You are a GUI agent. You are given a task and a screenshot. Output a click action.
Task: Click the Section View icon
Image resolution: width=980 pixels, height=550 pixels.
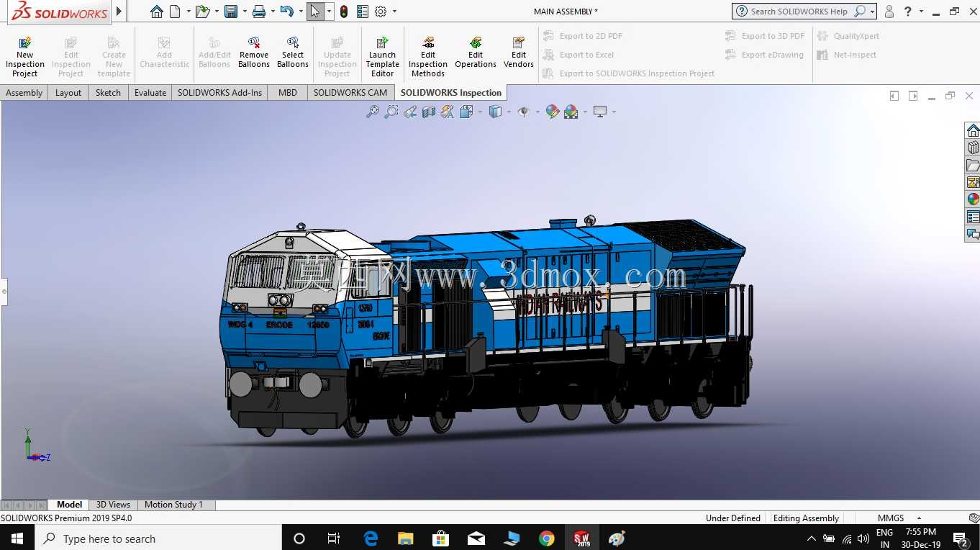click(x=429, y=112)
